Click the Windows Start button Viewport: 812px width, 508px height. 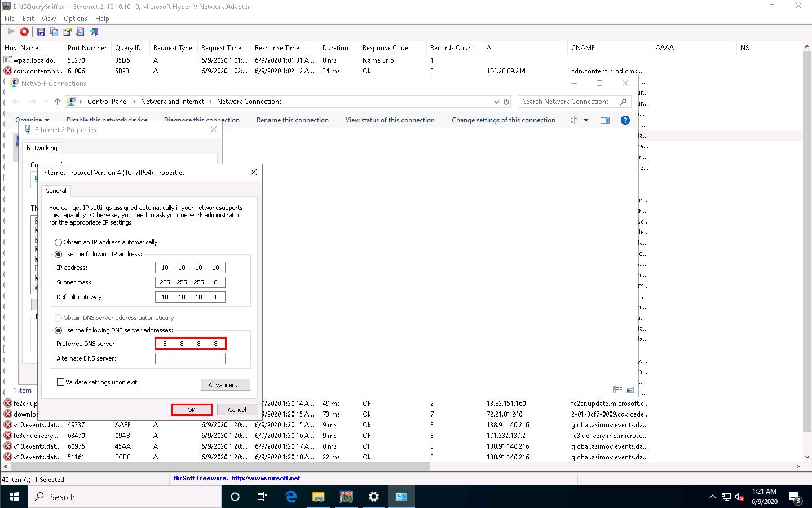coord(14,497)
